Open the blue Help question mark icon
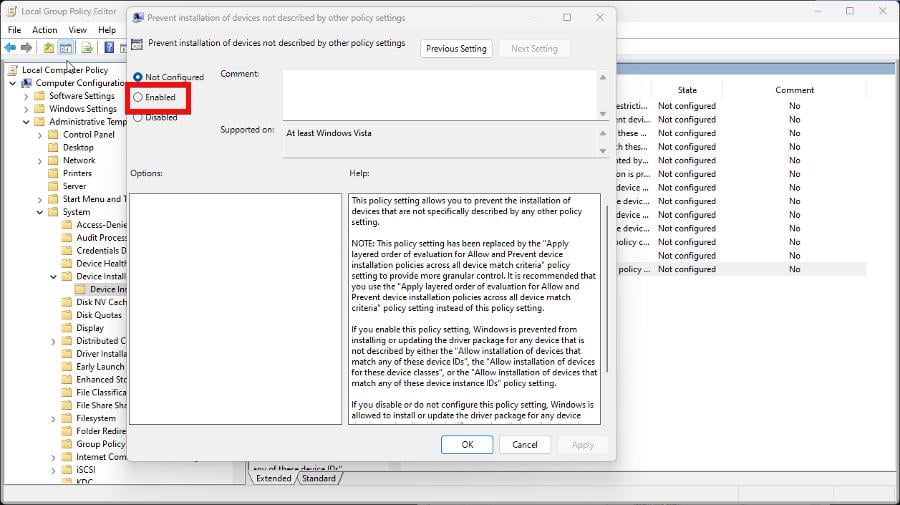900x505 pixels. coord(108,48)
